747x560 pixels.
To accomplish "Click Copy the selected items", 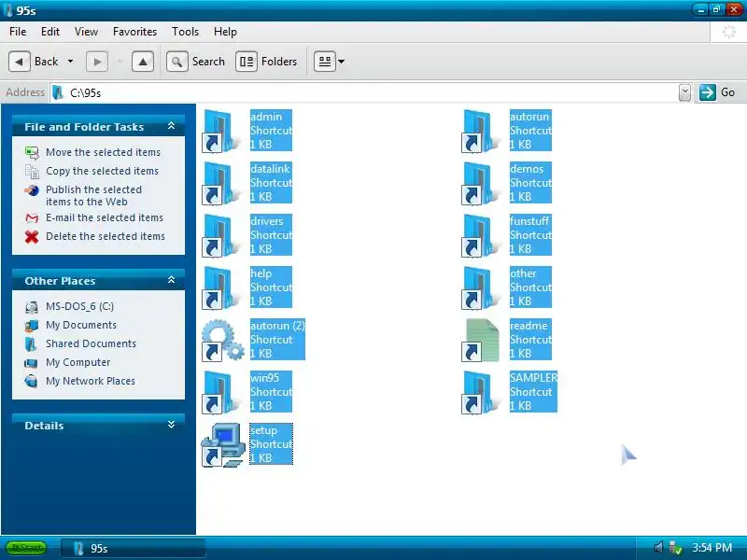I will (x=102, y=171).
